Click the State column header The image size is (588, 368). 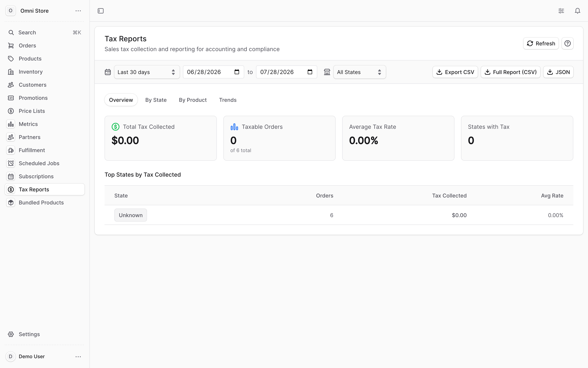[x=121, y=196]
